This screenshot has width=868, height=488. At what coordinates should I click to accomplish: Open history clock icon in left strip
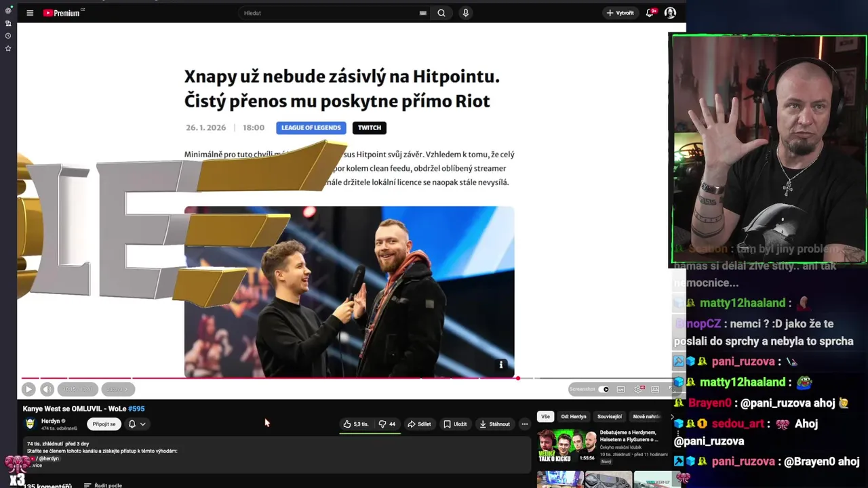point(8,36)
